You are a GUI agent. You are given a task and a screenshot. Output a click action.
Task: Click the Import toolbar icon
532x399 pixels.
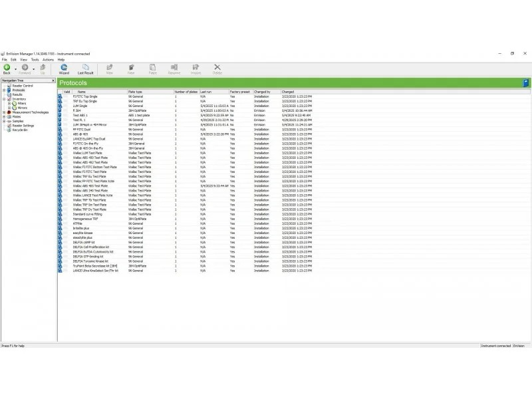point(196,68)
